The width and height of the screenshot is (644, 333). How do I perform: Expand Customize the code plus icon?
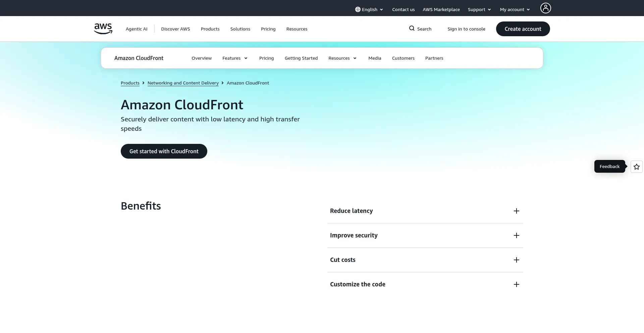tap(517, 284)
